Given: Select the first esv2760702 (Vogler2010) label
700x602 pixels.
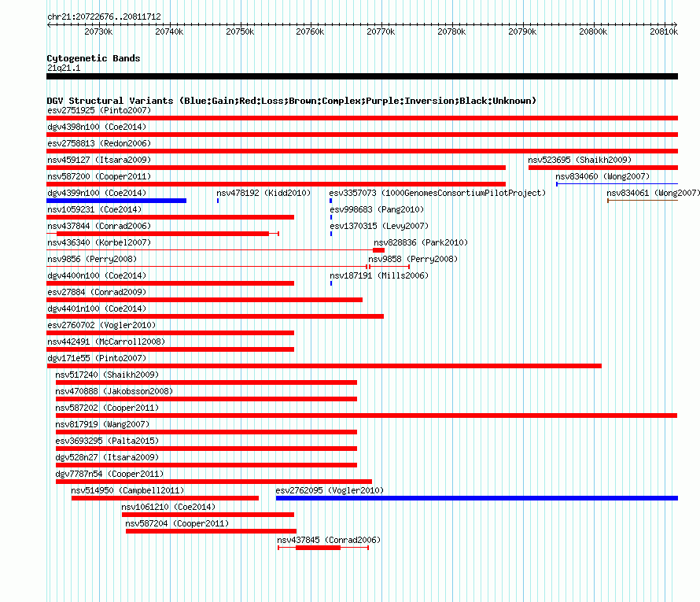Looking at the screenshot, I should click(101, 325).
